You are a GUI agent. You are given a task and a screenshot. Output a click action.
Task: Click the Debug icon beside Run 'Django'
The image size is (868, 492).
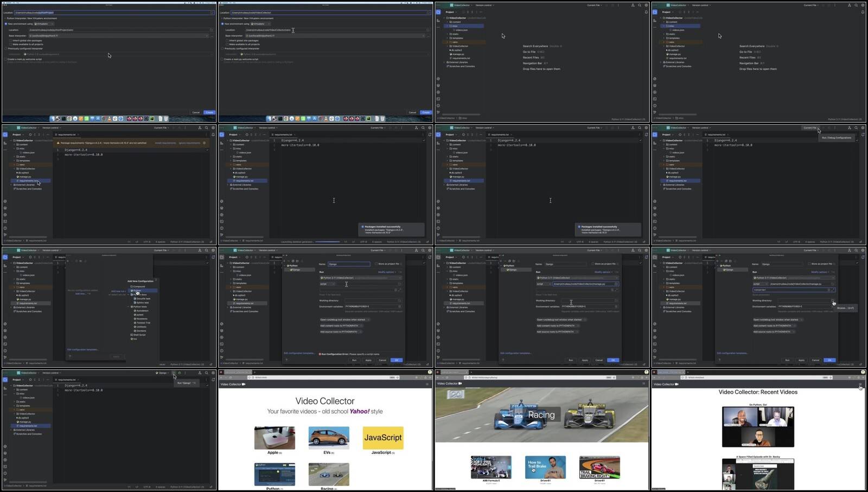[x=180, y=373]
